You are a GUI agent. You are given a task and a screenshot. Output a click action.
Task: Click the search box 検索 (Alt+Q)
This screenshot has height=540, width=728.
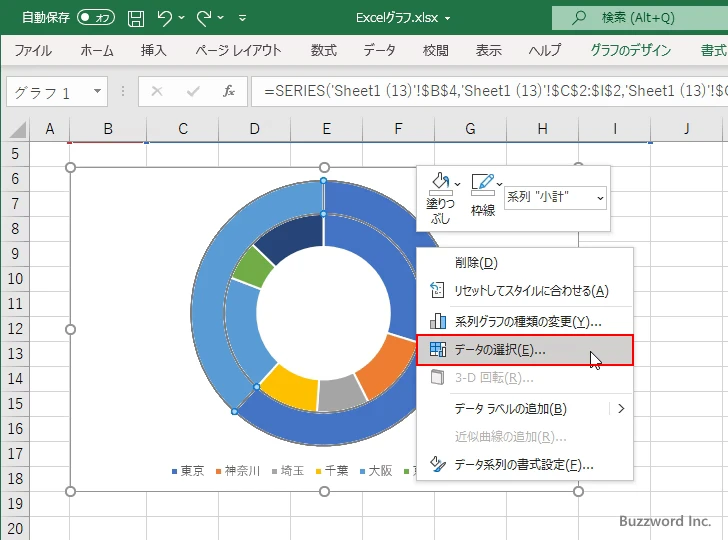coord(640,18)
